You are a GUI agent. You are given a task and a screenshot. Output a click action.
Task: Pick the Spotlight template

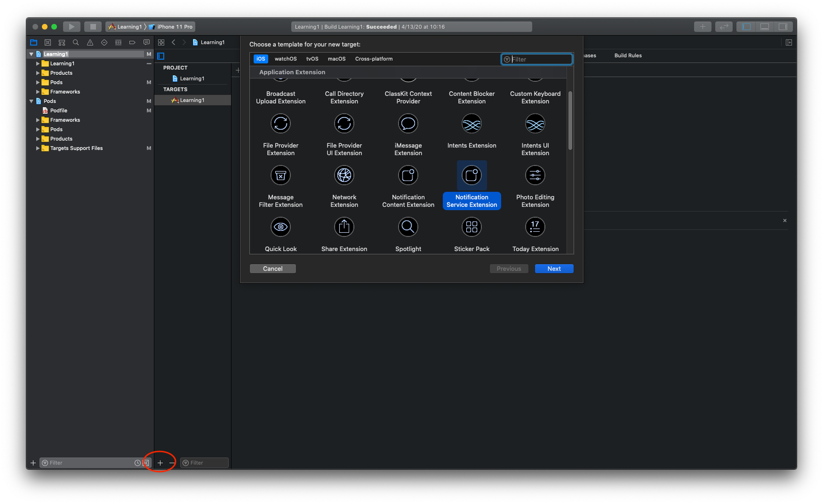tap(408, 234)
